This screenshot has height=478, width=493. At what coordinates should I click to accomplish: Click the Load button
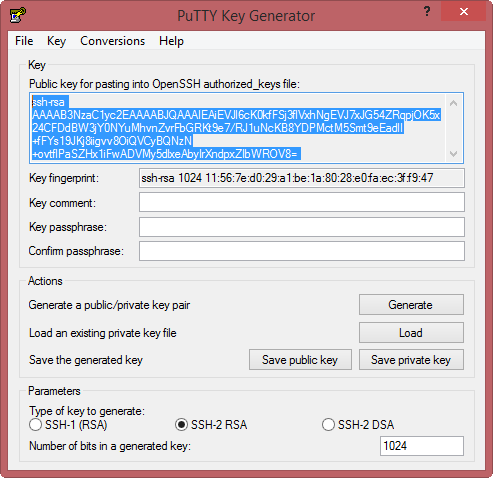(411, 332)
